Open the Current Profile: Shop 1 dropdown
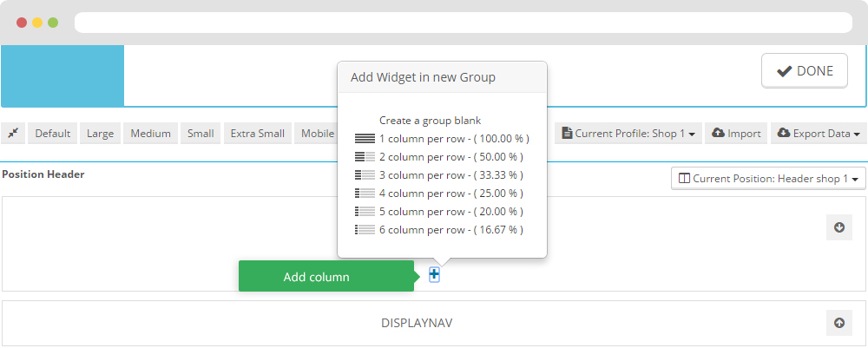This screenshot has width=868, height=348. (x=628, y=134)
